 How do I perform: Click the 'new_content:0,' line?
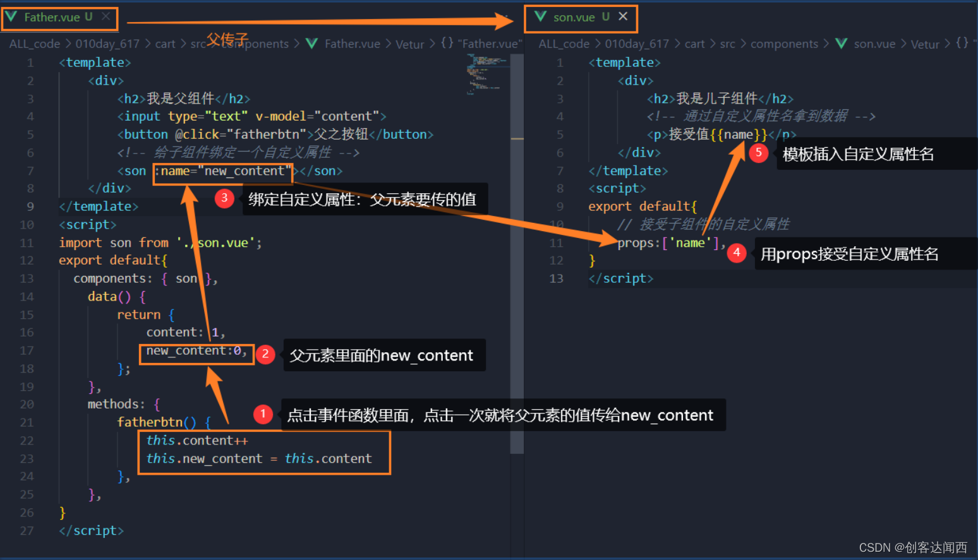click(196, 350)
